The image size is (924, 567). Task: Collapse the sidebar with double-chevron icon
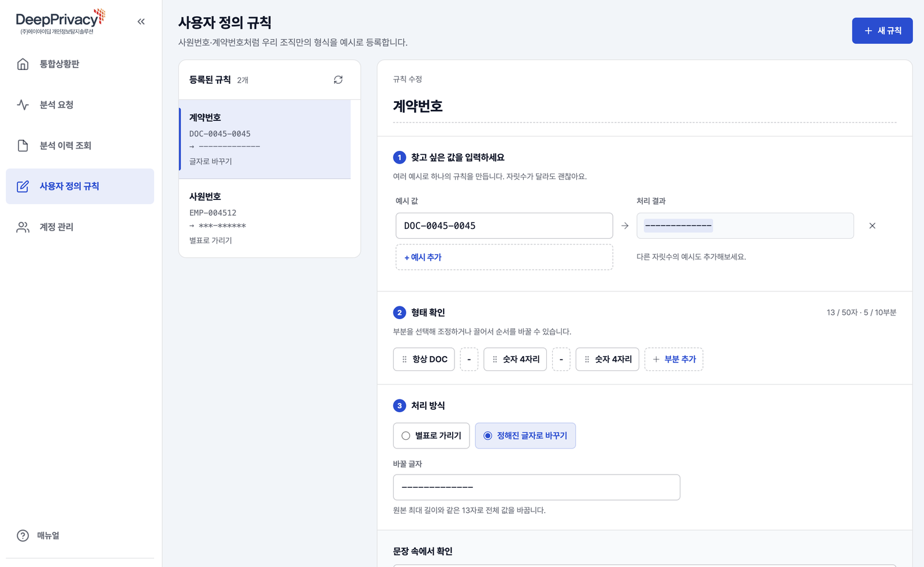pos(141,21)
